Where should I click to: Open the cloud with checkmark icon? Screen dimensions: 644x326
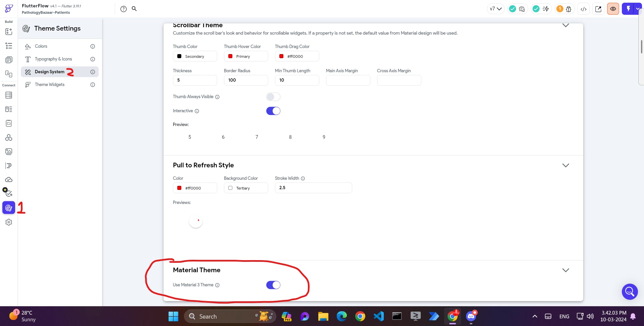pyautogui.click(x=9, y=180)
